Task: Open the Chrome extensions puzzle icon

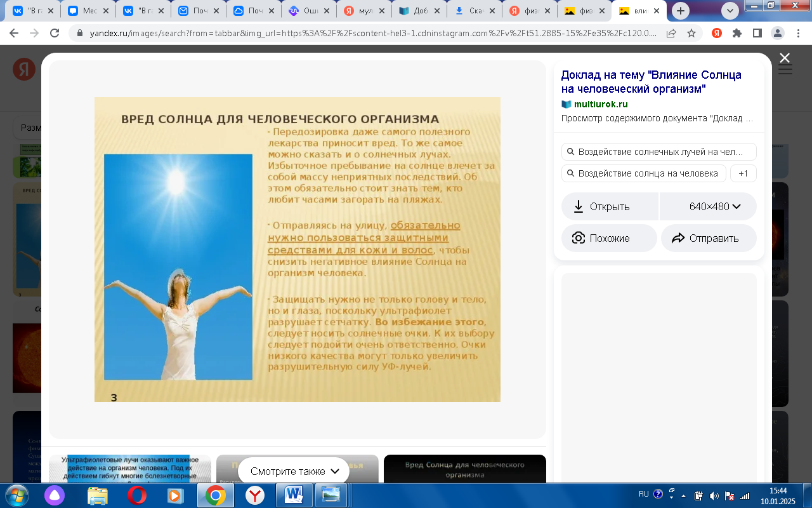Action: 737,33
